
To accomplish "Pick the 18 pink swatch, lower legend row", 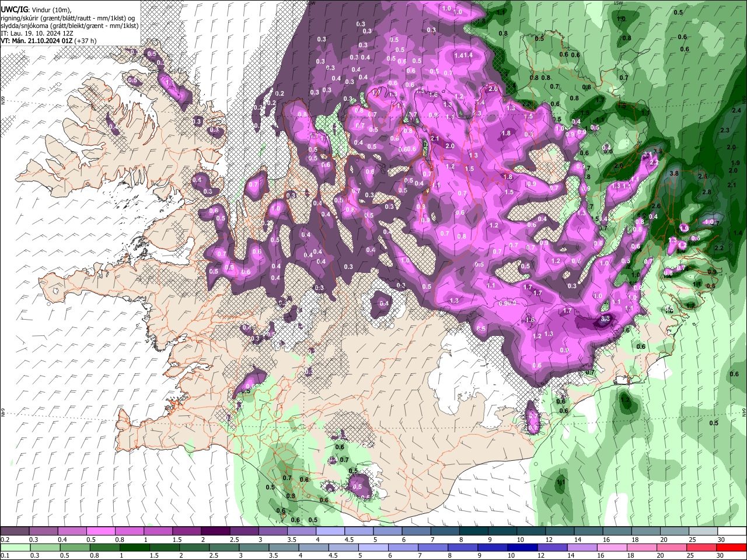I will [x=643, y=547].
